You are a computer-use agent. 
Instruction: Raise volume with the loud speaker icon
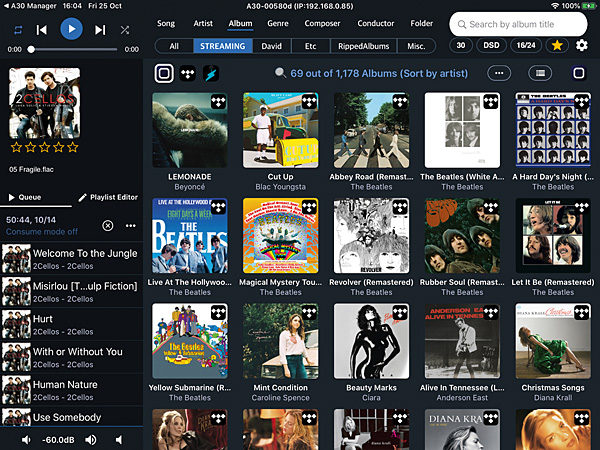point(91,440)
